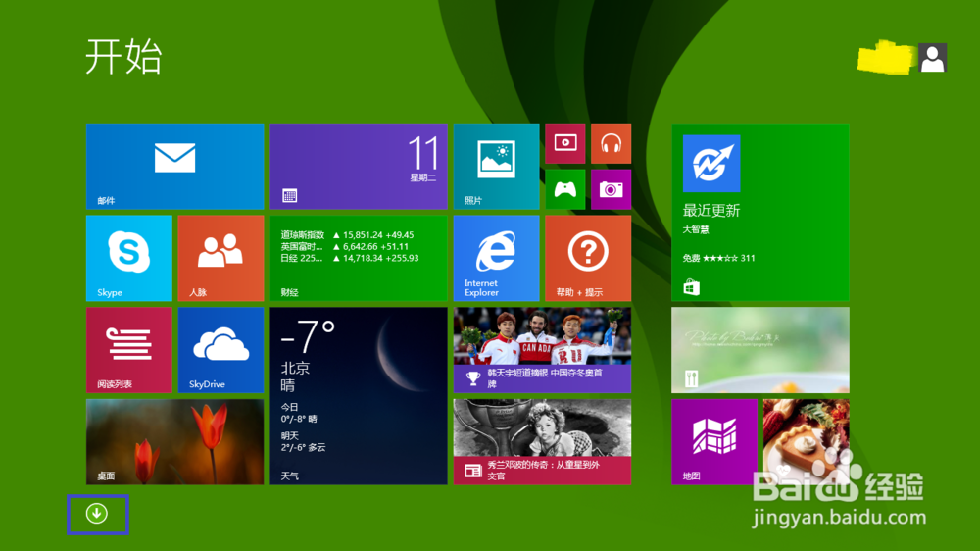Open the Photos (照片) tile
Image resolution: width=980 pixels, height=551 pixels.
pyautogui.click(x=496, y=167)
